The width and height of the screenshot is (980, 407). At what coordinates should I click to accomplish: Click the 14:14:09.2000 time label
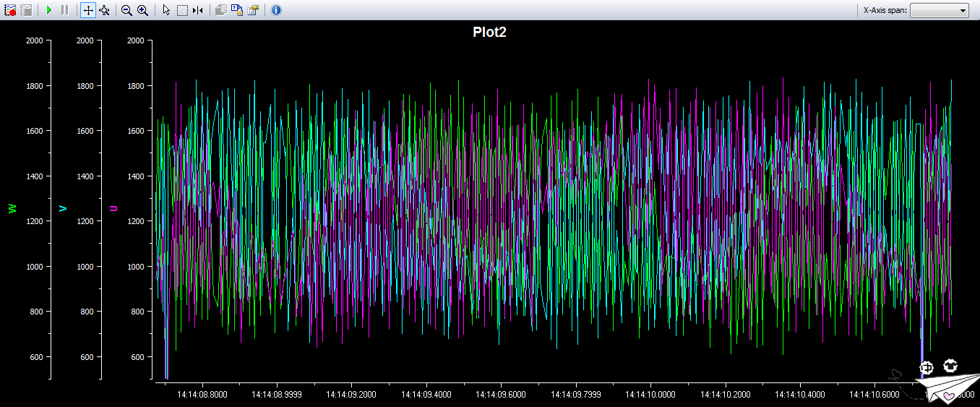[x=351, y=395]
